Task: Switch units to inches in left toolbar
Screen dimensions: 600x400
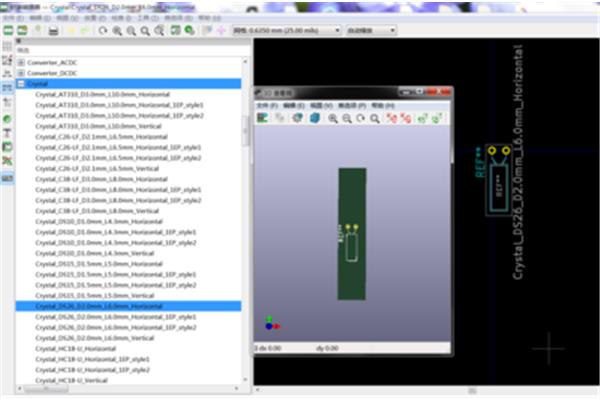Action: tap(7, 73)
